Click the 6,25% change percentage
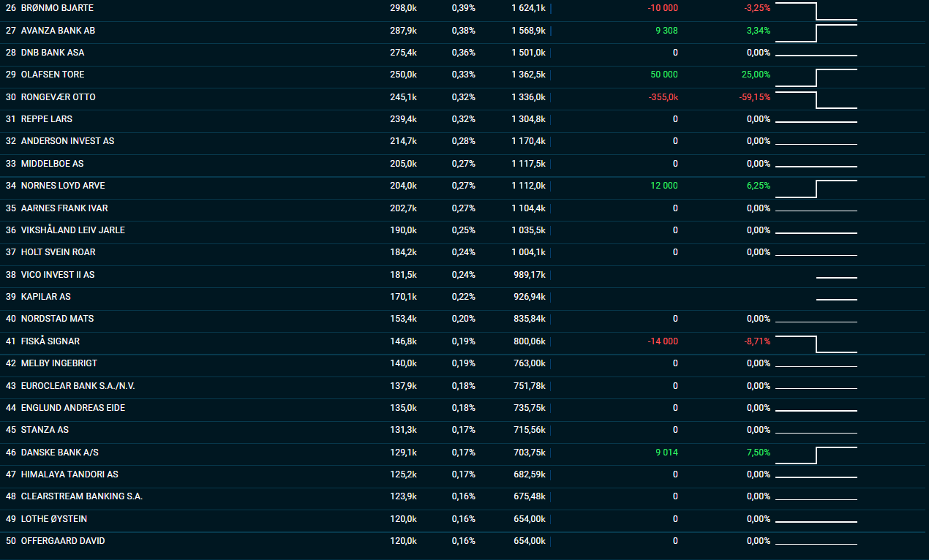 pos(759,186)
